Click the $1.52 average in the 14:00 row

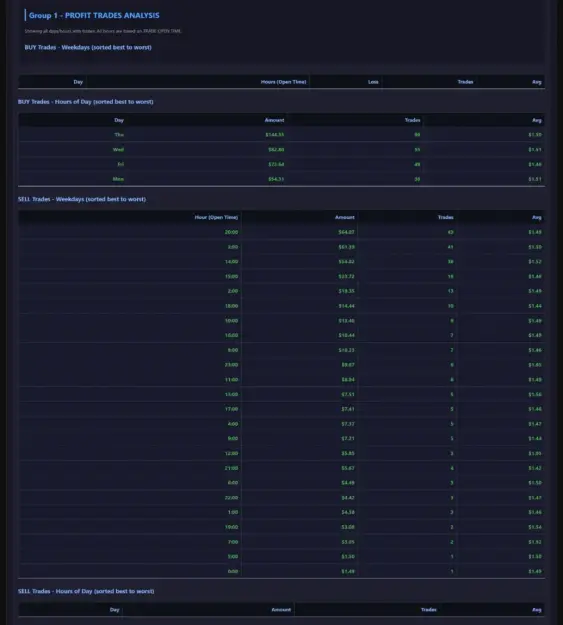click(535, 261)
